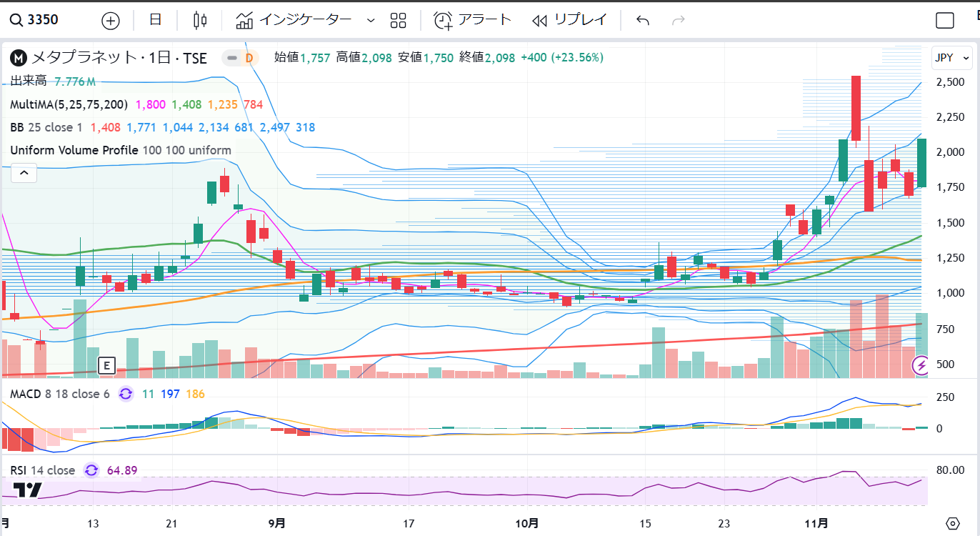The width and height of the screenshot is (980, 536).
Task: Open chart settings gear on time axis
Action: pyautogui.click(x=952, y=523)
